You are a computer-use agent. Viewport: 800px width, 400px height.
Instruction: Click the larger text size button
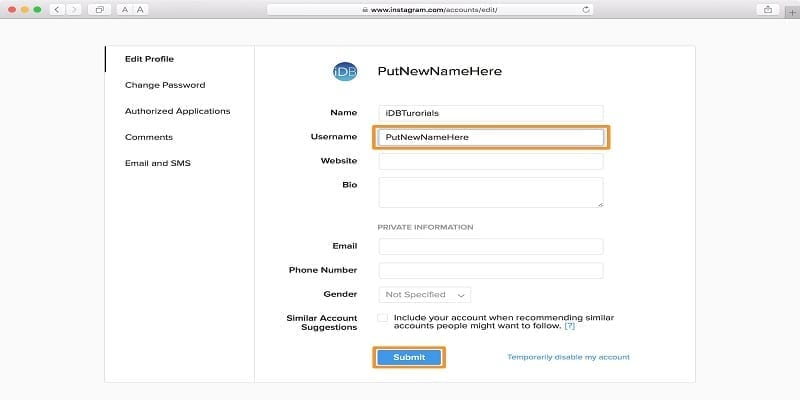coord(140,9)
